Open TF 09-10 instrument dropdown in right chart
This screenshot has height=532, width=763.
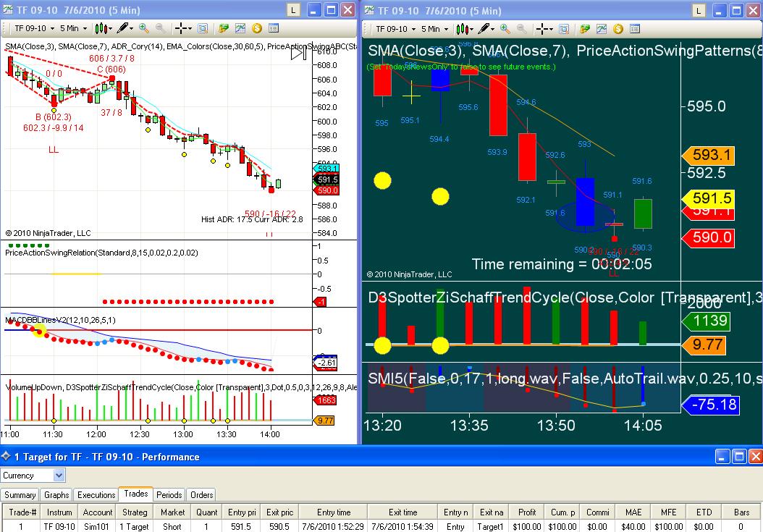pyautogui.click(x=395, y=29)
